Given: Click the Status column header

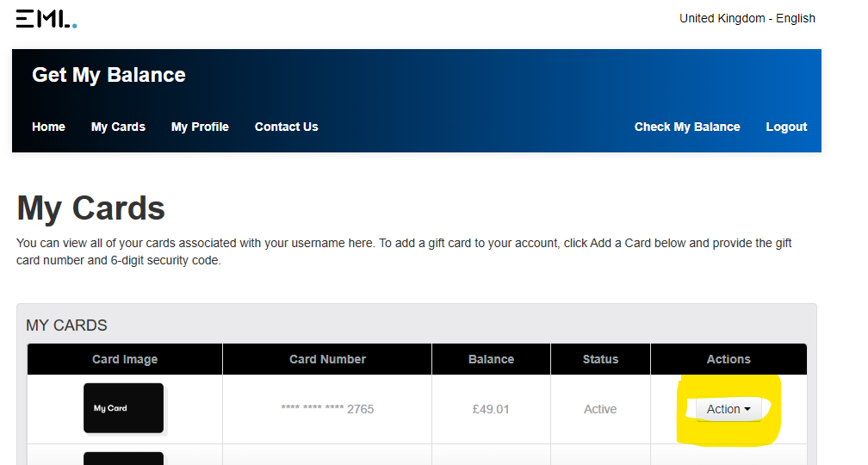Looking at the screenshot, I should click(x=600, y=359).
